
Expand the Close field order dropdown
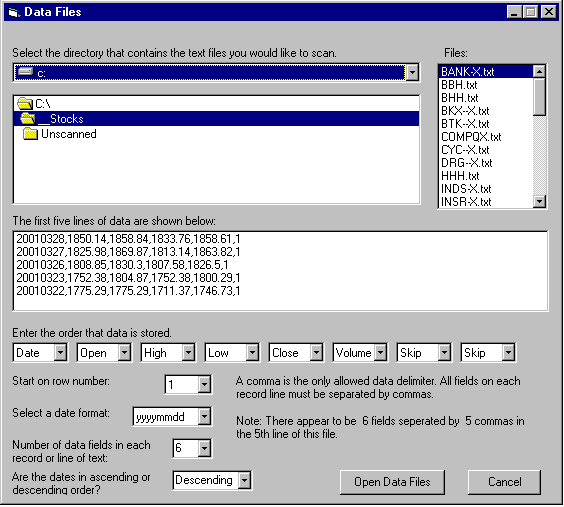(316, 353)
